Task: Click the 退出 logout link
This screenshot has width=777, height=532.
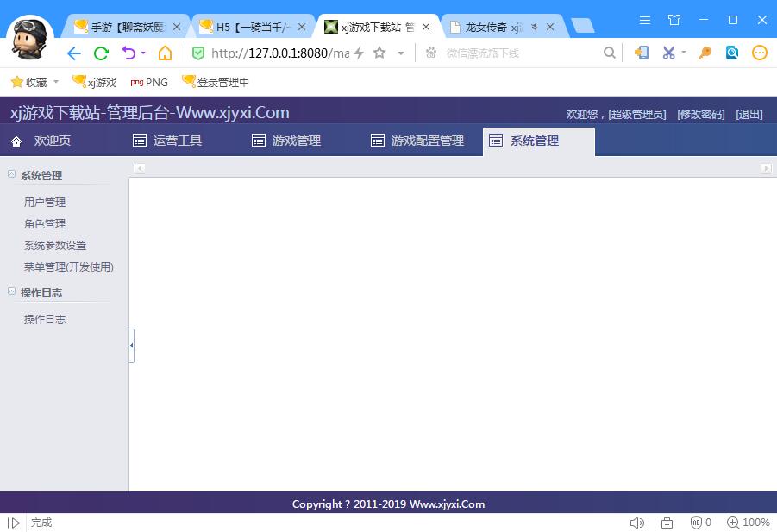Action: [749, 115]
